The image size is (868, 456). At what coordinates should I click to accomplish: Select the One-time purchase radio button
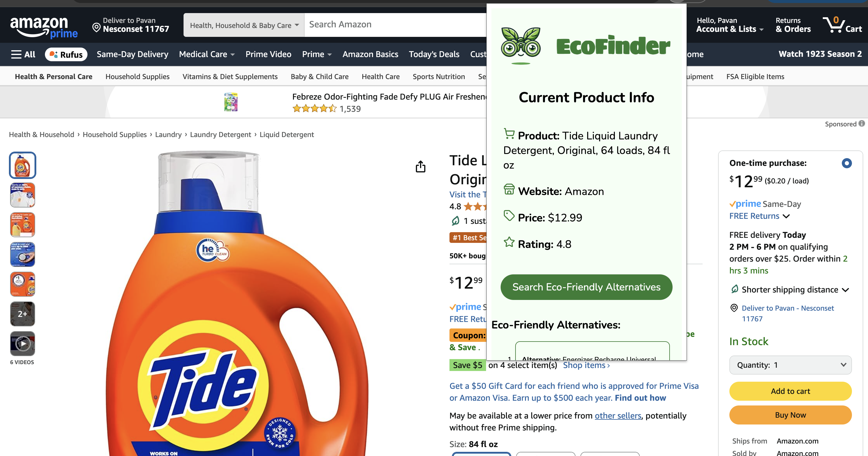[x=846, y=163]
